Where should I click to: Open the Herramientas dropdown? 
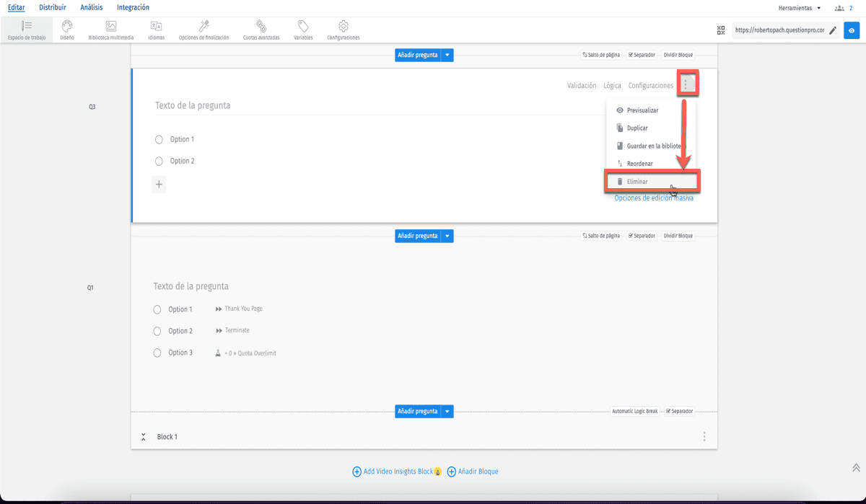click(800, 8)
